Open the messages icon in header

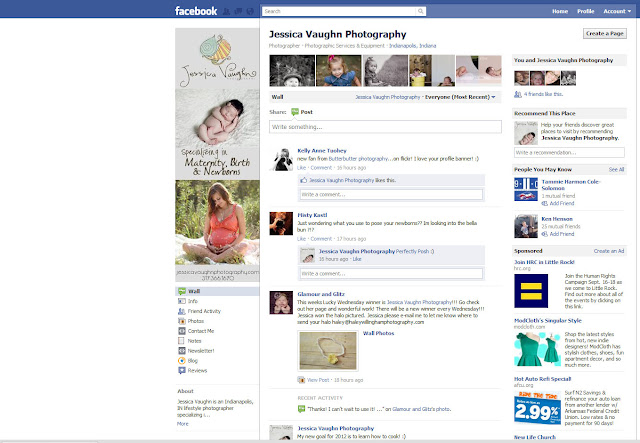click(x=238, y=11)
